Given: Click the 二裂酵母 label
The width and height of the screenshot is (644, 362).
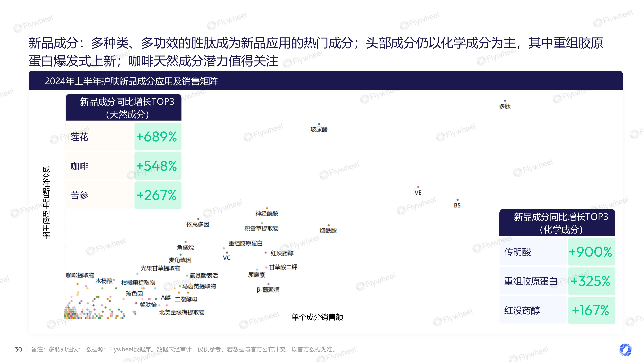Looking at the screenshot, I should [186, 299].
